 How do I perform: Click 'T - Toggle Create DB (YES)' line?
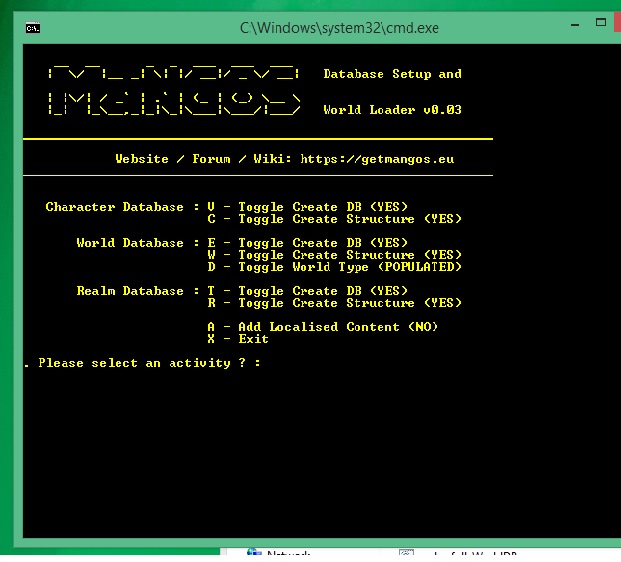[x=307, y=291]
